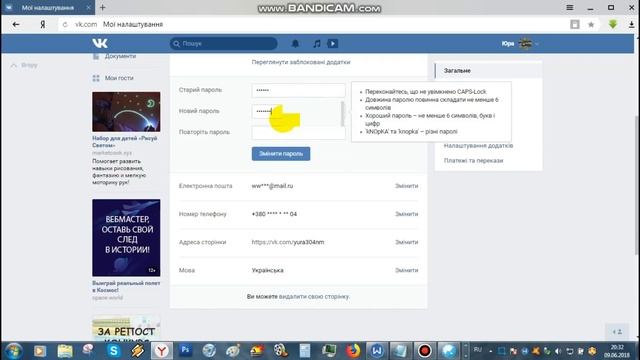The image size is (640, 360).
Task: Open a new browser tab
Action: coord(103,7)
